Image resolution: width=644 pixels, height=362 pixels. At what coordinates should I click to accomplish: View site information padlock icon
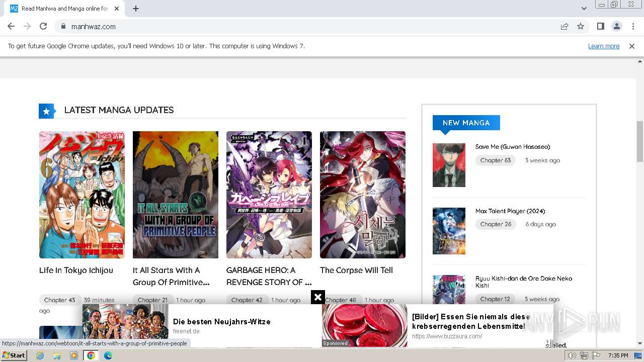click(x=63, y=26)
